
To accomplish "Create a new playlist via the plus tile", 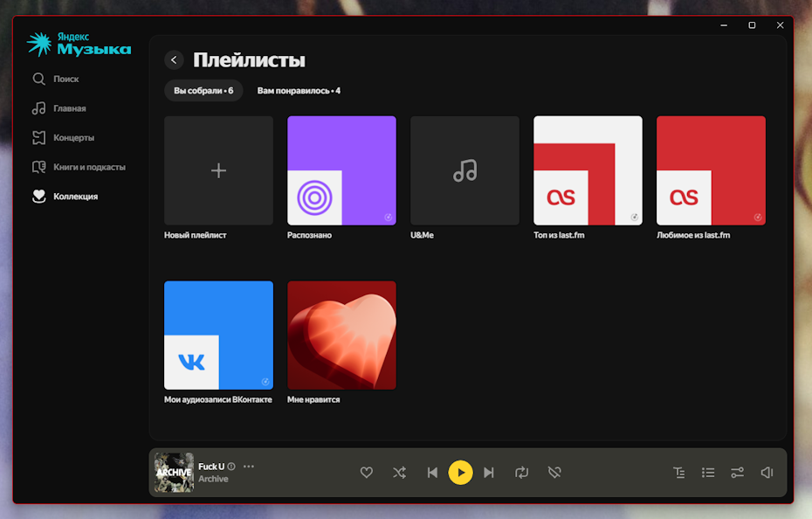I will (x=218, y=170).
